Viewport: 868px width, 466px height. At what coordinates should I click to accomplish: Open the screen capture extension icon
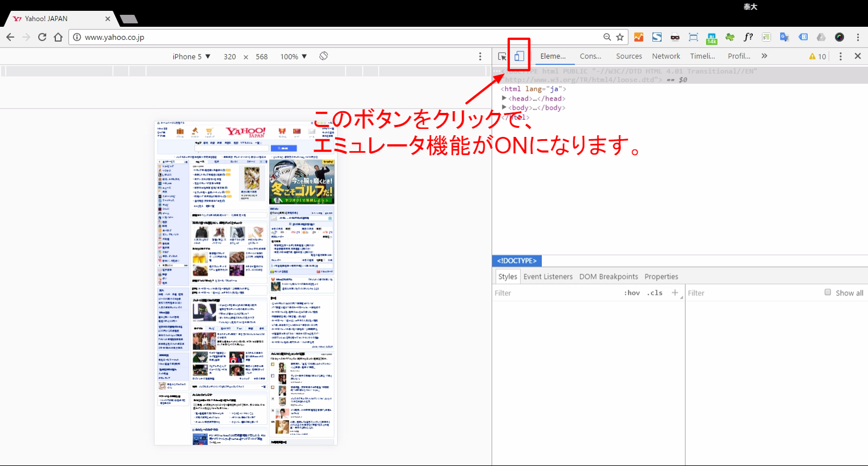[x=693, y=37]
